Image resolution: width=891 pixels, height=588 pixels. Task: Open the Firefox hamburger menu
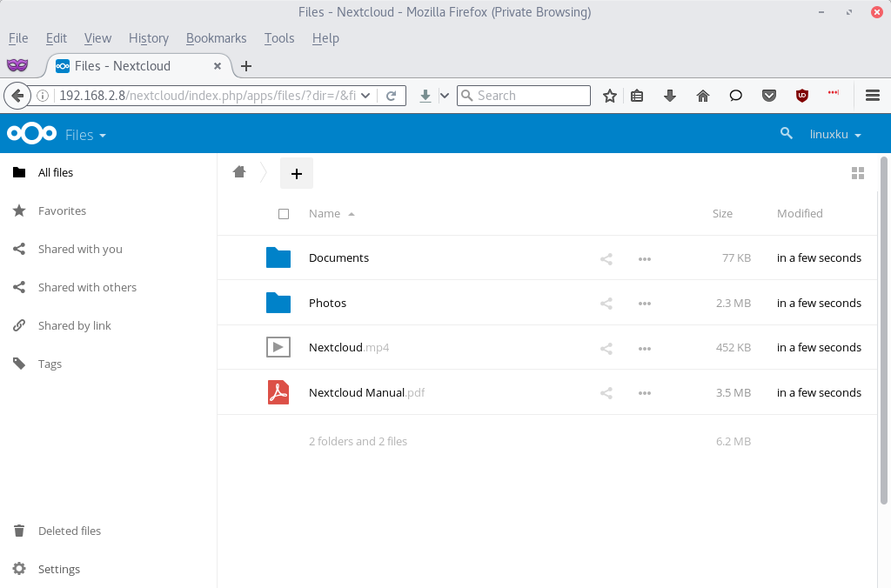[x=873, y=96]
